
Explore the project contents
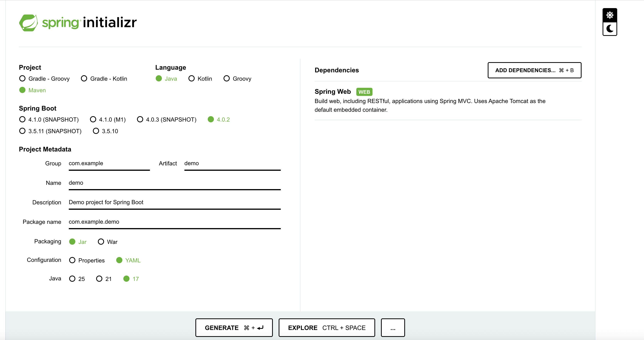[x=327, y=328]
